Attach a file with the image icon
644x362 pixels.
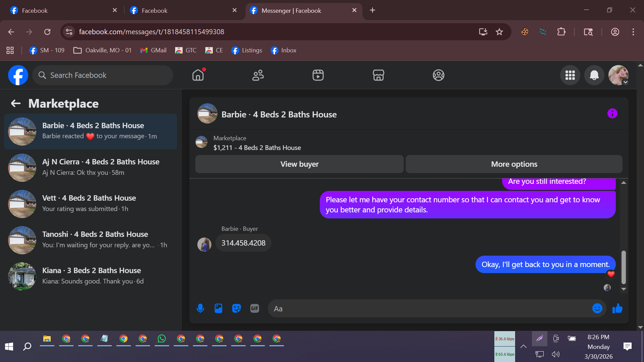click(x=218, y=308)
